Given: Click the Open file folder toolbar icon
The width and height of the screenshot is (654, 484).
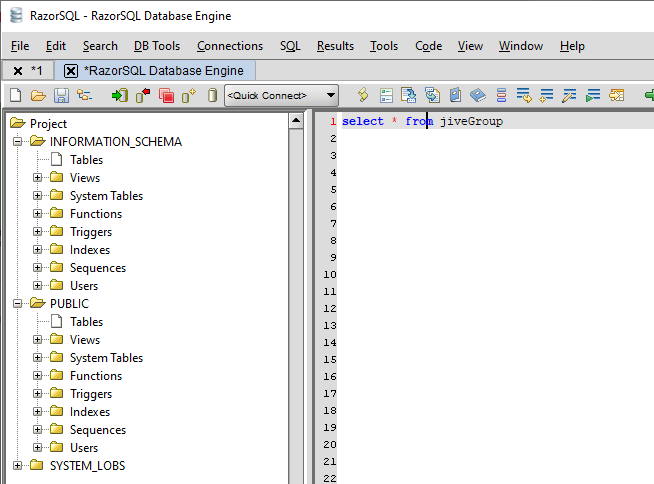Looking at the screenshot, I should 38,96.
